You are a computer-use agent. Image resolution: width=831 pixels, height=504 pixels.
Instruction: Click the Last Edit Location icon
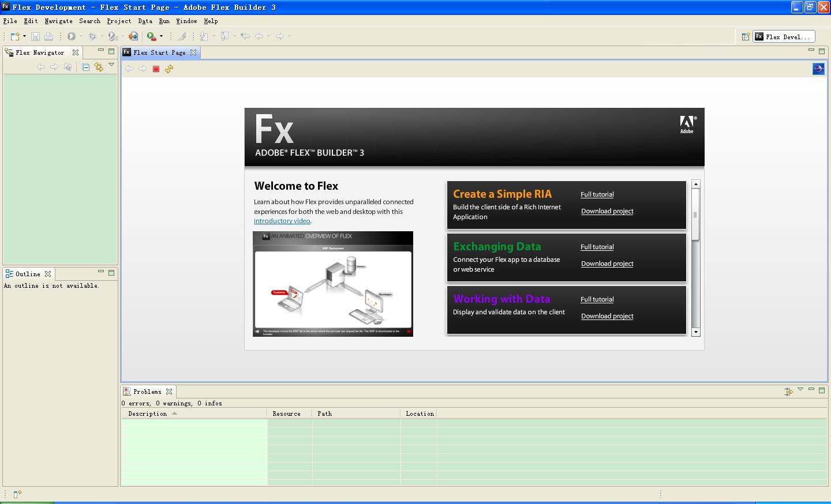tap(245, 36)
